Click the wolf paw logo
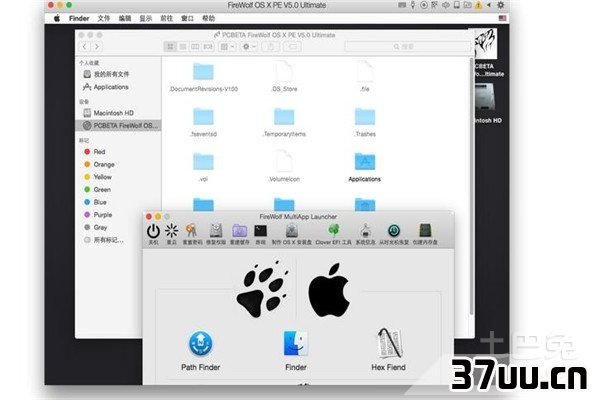 click(x=262, y=289)
